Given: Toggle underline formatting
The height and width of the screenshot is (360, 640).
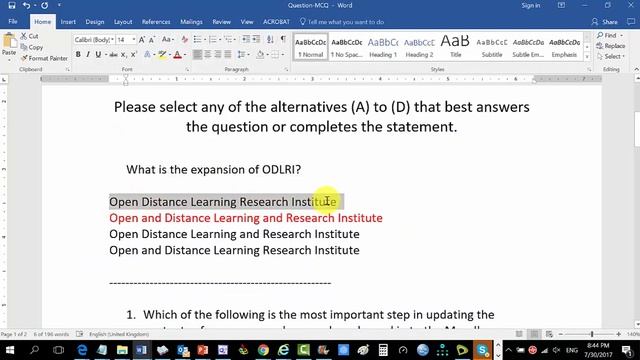Looking at the screenshot, I should (x=98, y=54).
